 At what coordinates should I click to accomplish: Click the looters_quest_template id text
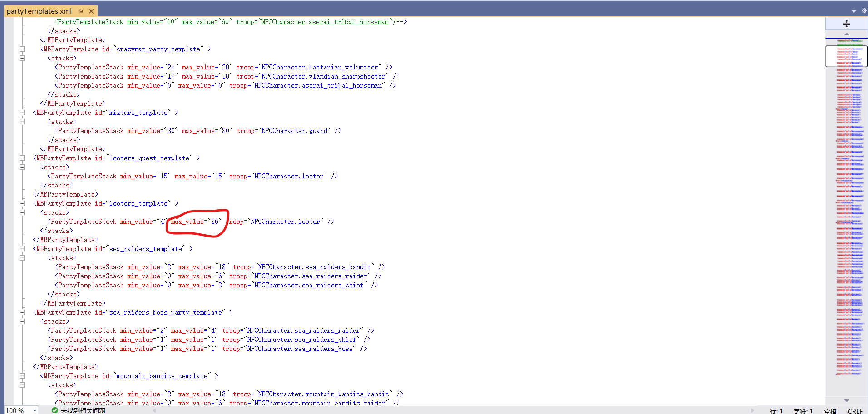[x=149, y=158]
